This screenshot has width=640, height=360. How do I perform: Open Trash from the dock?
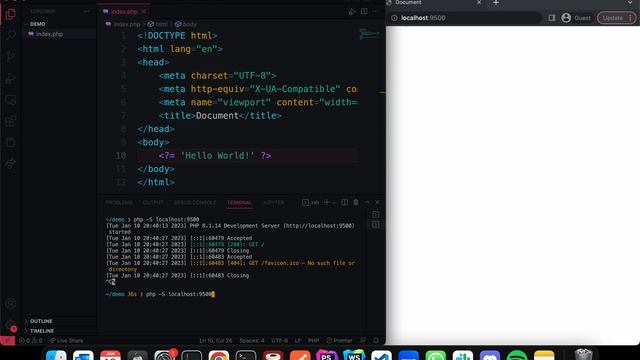(584, 355)
